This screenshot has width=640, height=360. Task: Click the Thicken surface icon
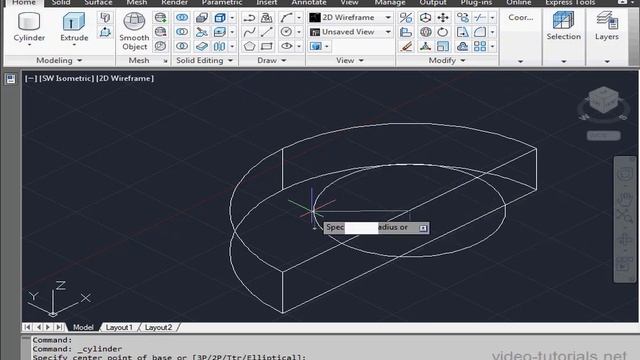(x=201, y=46)
